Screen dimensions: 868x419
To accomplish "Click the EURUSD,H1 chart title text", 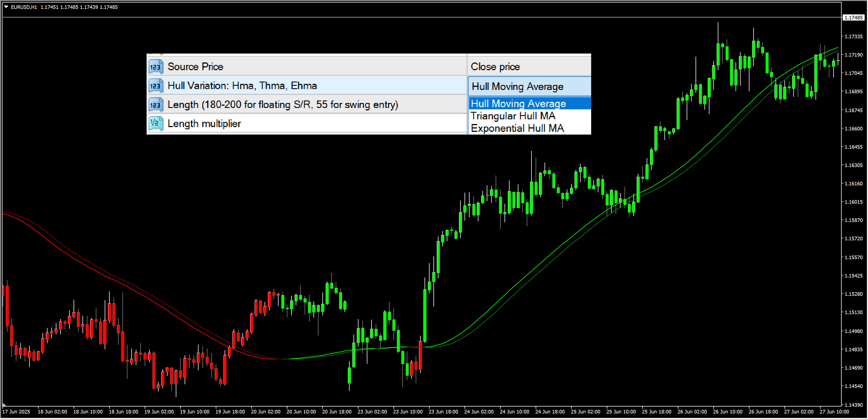I will [x=24, y=7].
